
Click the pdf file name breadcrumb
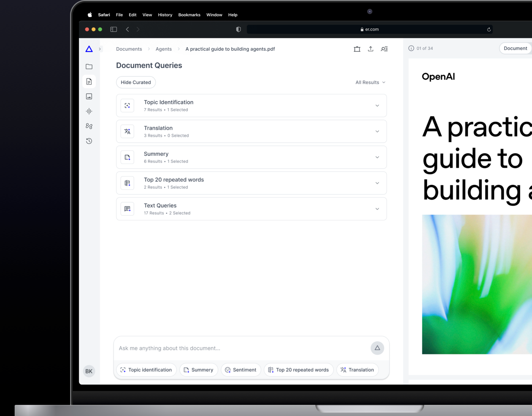[x=230, y=49]
